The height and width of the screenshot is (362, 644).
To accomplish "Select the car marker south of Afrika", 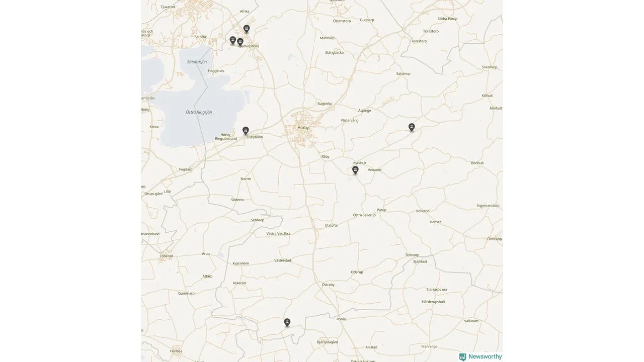I will tap(247, 29).
